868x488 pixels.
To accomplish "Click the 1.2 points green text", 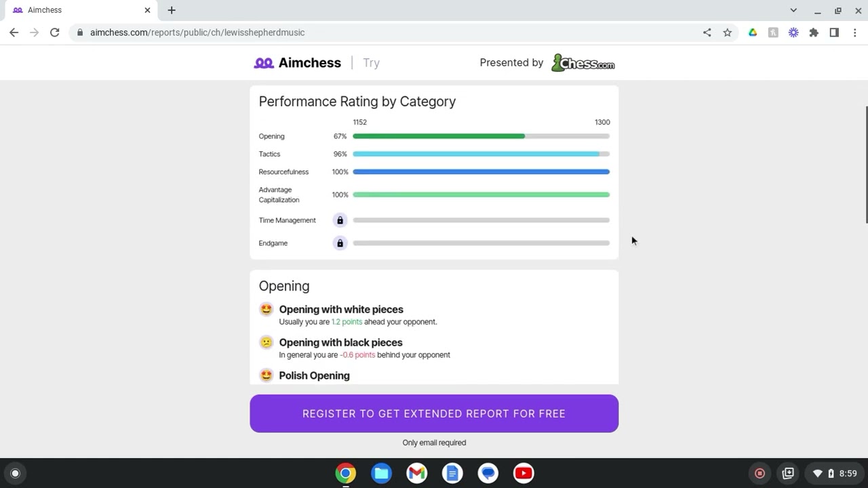I will coord(347,322).
